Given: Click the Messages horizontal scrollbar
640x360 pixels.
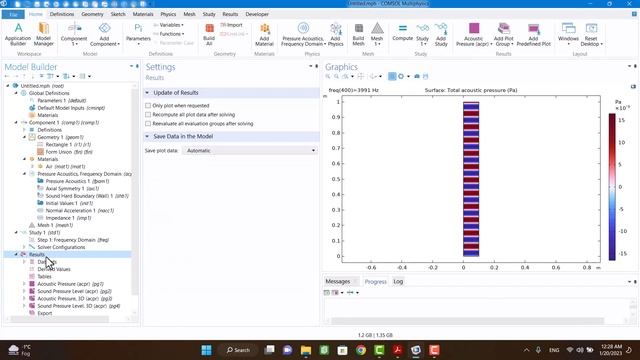Looking at the screenshot, I should pos(467,321).
